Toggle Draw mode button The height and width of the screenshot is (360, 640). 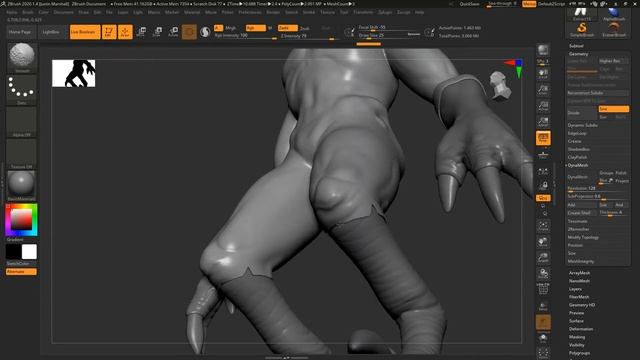(125, 32)
